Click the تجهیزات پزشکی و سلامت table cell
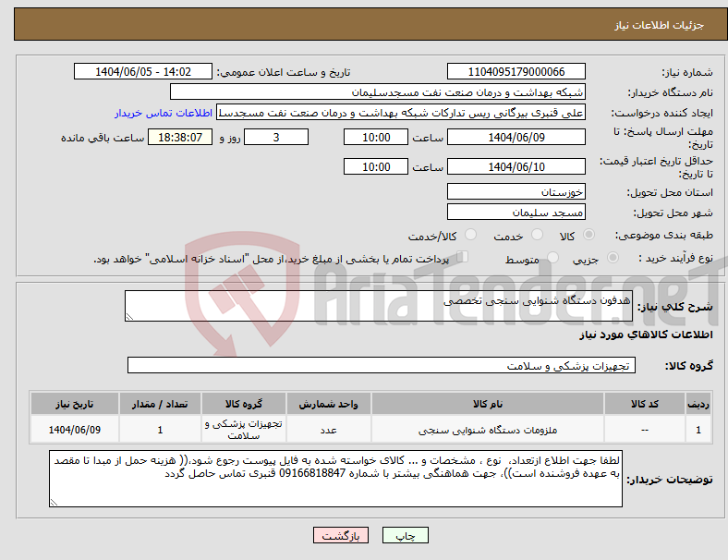Image resolution: width=728 pixels, height=560 pixels. [x=244, y=430]
